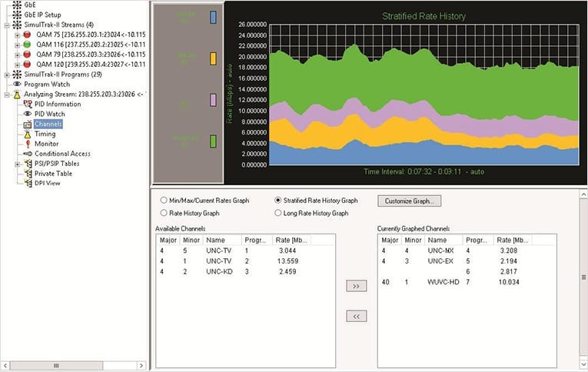Image resolution: width=588 pixels, height=372 pixels.
Task: Click the green legend color swatch
Action: point(213,141)
